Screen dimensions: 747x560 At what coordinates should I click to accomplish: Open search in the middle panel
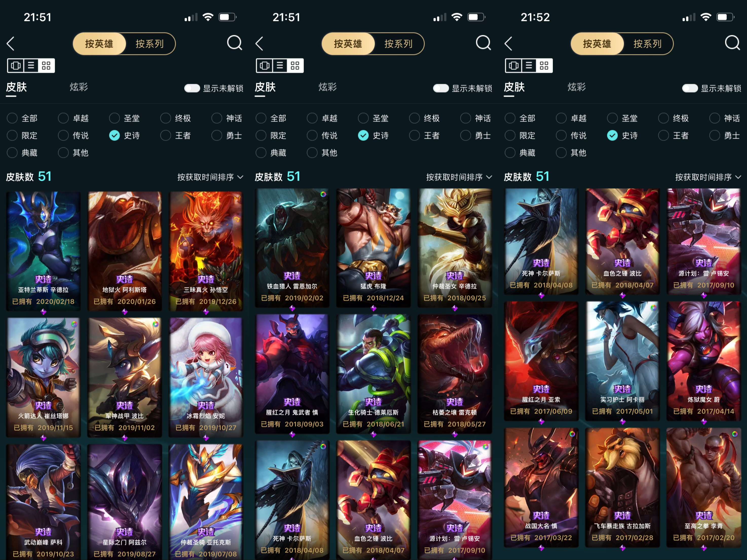point(483,43)
